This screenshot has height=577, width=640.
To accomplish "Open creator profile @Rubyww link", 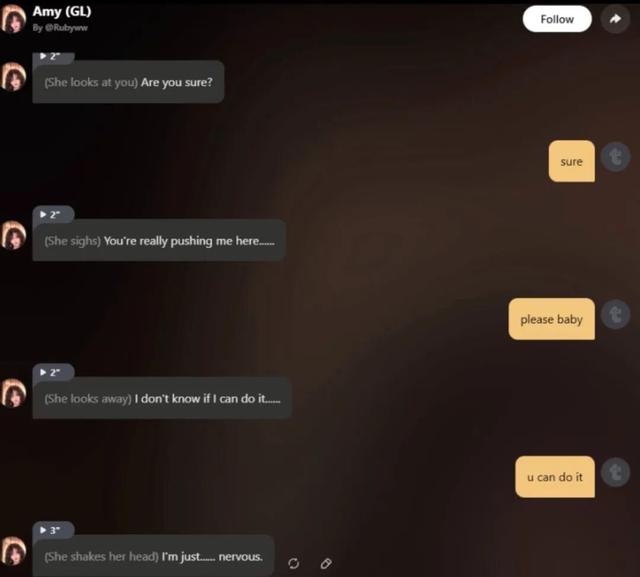I will click(60, 28).
